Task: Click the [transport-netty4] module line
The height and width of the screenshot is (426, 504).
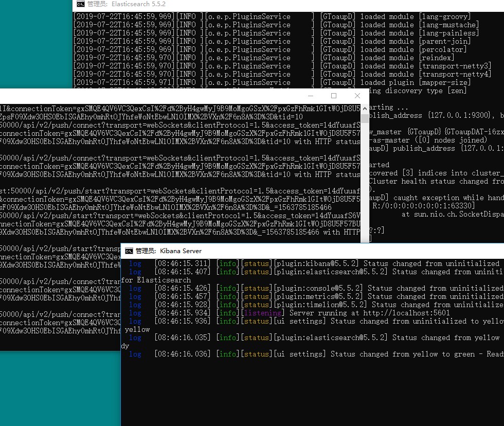Action: pos(282,74)
